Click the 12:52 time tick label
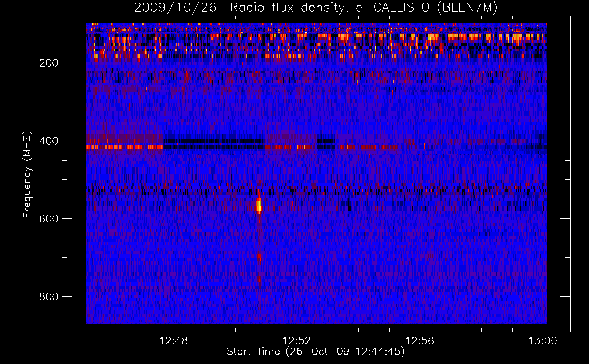 [x=297, y=341]
